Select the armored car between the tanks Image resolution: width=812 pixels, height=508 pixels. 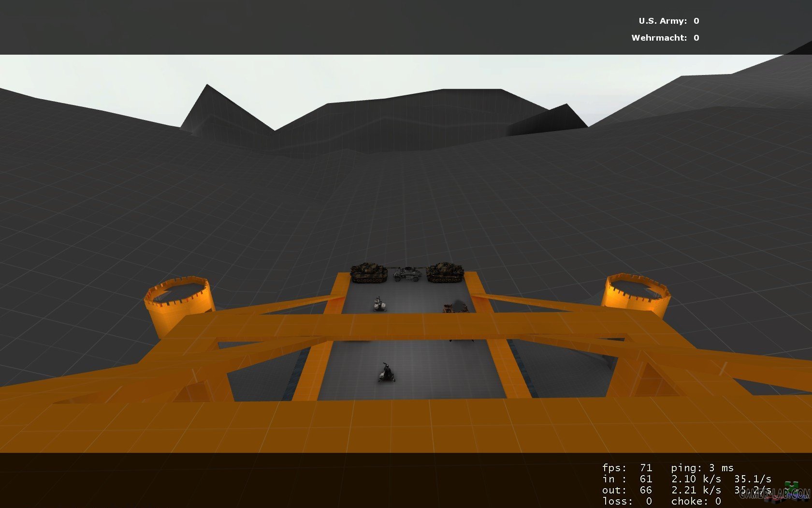click(x=406, y=274)
